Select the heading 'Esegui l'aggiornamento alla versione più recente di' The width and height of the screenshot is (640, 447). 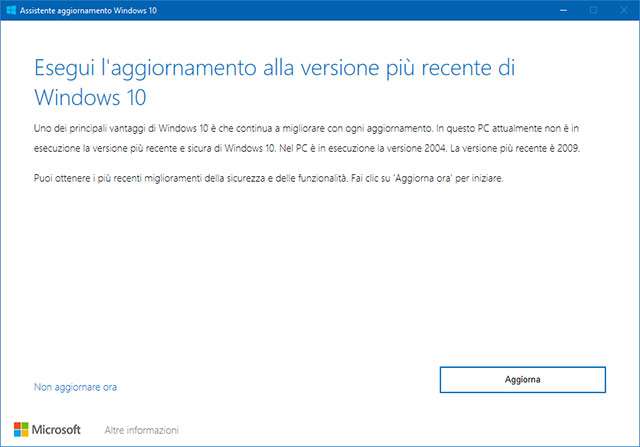pyautogui.click(x=274, y=68)
